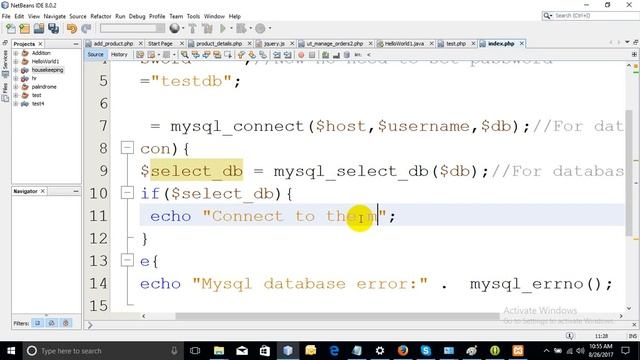Collapse the code fold at line 13
Screen dimensions: 640x360
[127, 260]
